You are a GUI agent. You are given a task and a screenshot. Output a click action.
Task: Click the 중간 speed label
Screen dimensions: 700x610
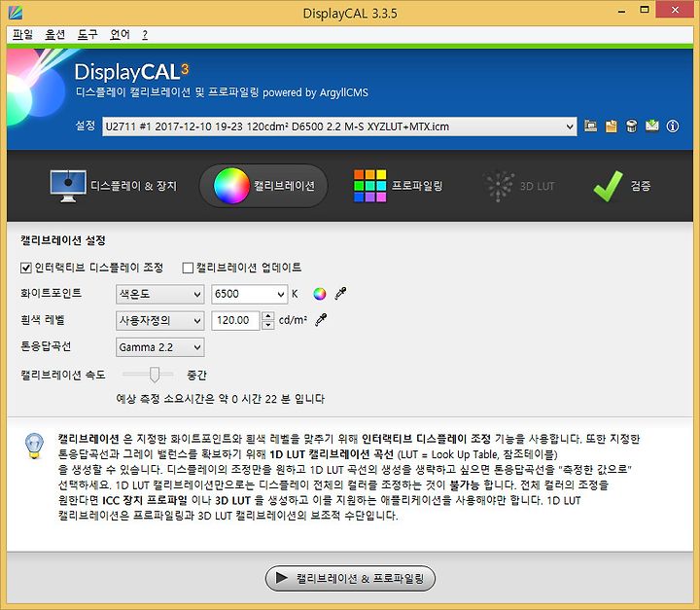(x=196, y=375)
